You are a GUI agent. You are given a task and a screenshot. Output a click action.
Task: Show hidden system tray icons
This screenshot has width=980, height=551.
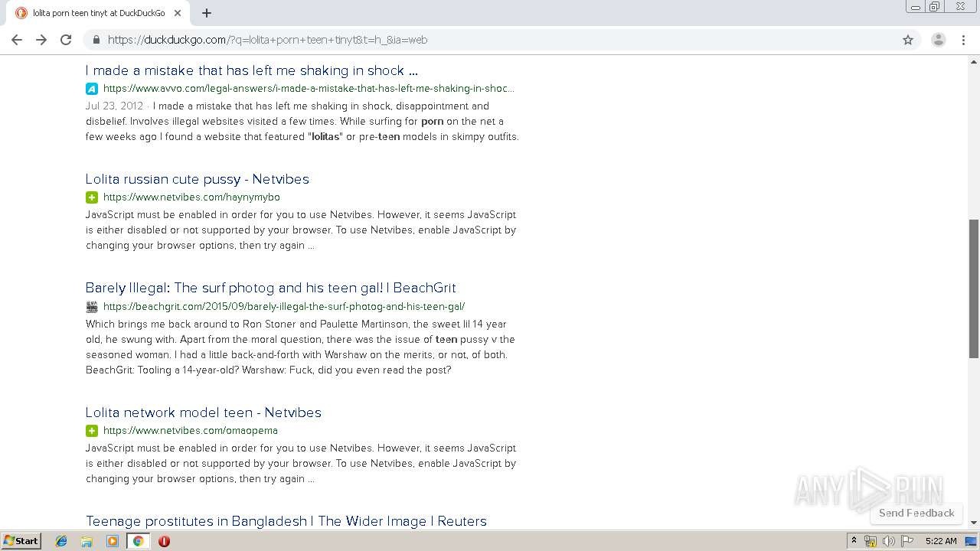[854, 541]
